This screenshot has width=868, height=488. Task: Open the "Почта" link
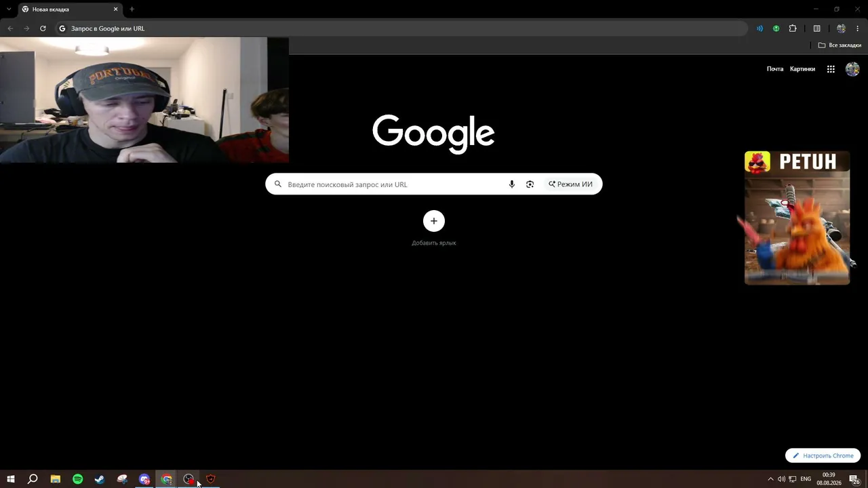click(x=775, y=69)
